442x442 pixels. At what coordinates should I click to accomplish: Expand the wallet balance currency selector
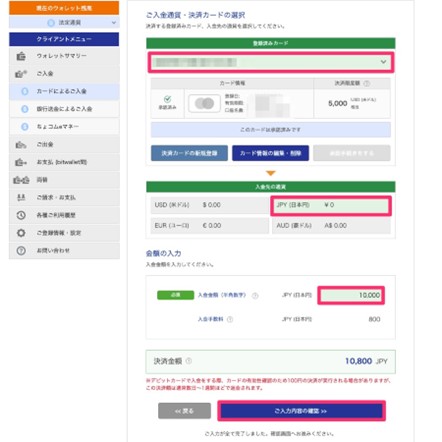64,23
